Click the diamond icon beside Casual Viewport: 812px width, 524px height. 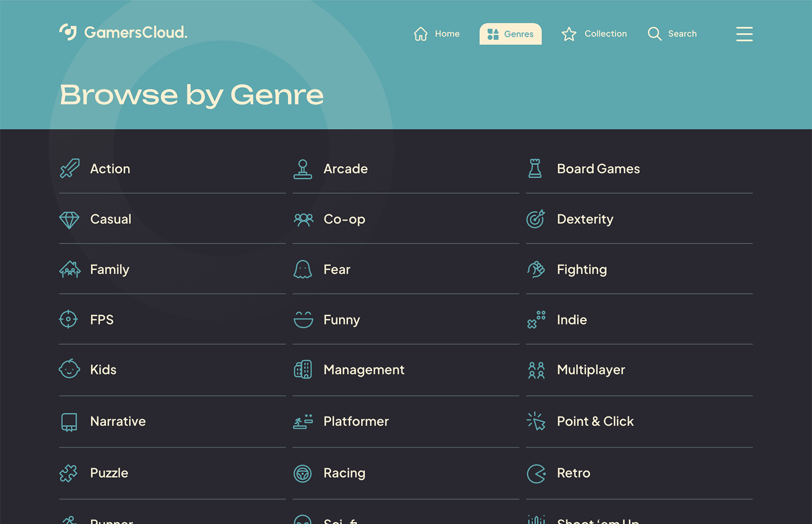[x=70, y=219]
